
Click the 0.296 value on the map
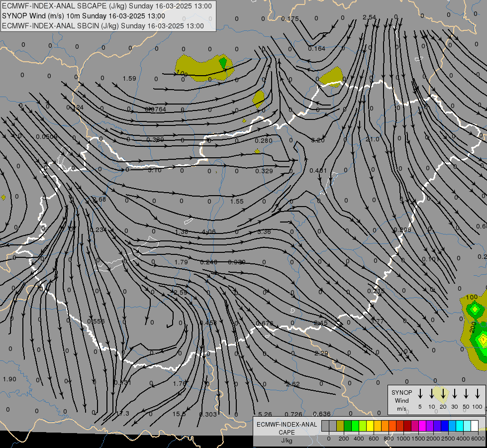[x=402, y=230]
